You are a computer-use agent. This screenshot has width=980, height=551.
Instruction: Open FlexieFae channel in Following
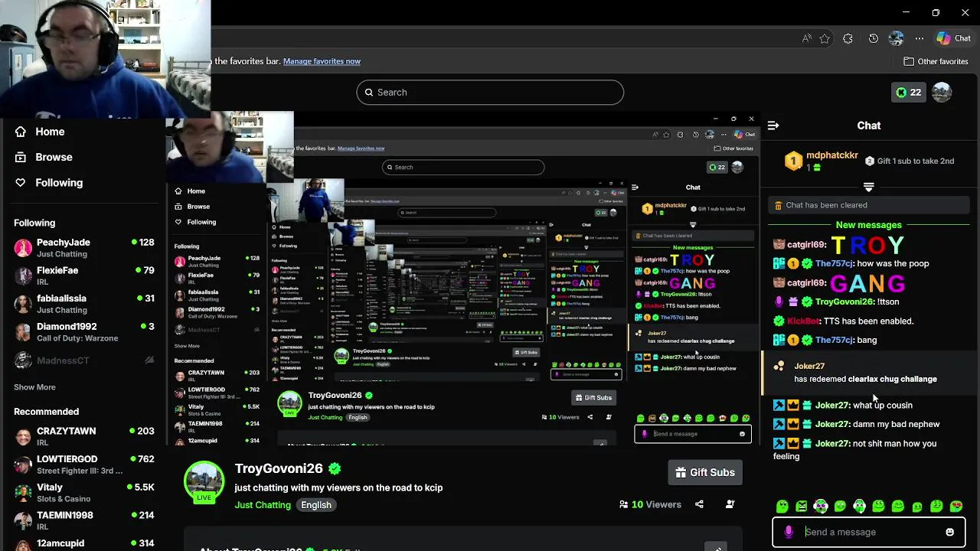click(83, 275)
